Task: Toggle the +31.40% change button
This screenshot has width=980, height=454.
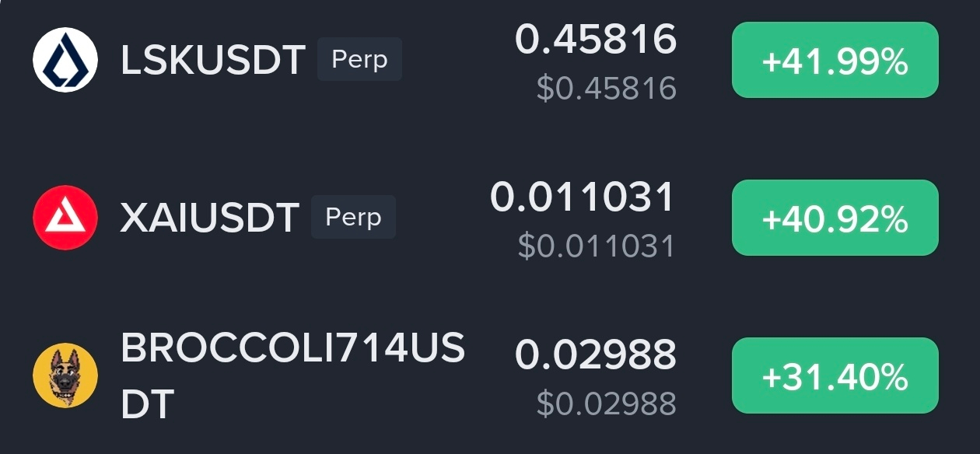Action: 835,375
